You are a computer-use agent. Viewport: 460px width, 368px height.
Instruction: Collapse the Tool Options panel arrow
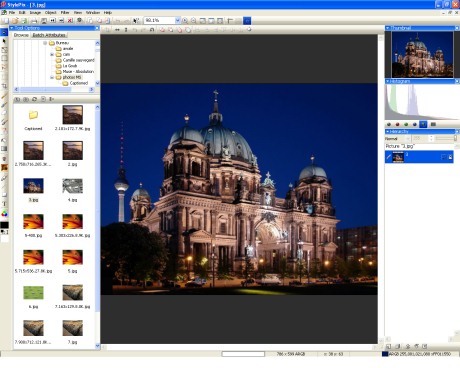12,28
